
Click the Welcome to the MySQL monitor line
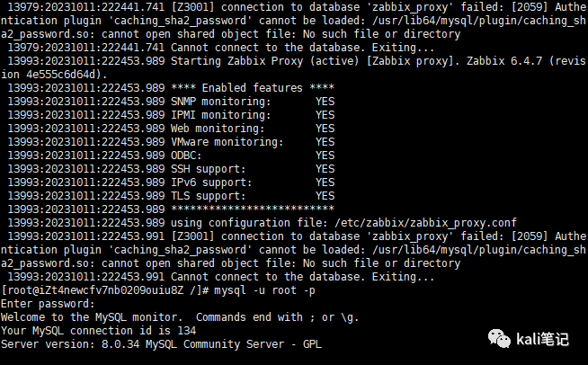180,317
